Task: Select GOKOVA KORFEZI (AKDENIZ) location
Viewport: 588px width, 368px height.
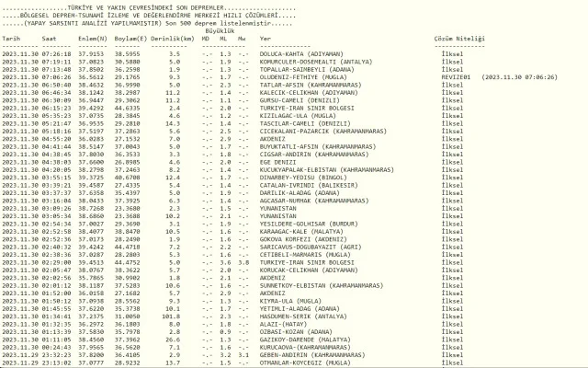Action: (x=303, y=239)
